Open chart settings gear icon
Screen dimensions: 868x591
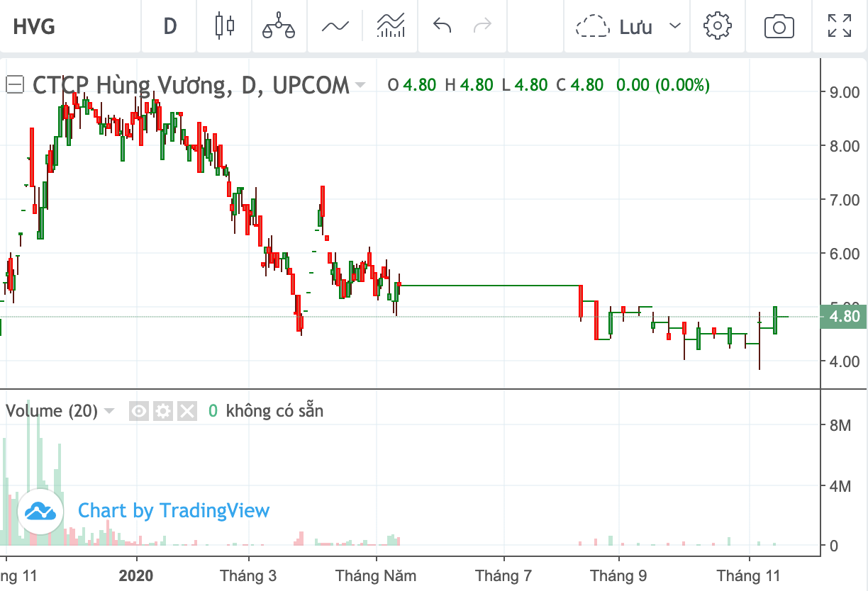717,26
